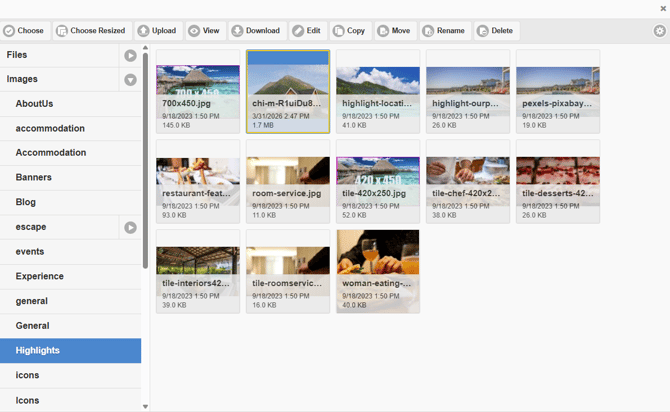Delete the selected file
670x412 pixels.
496,31
